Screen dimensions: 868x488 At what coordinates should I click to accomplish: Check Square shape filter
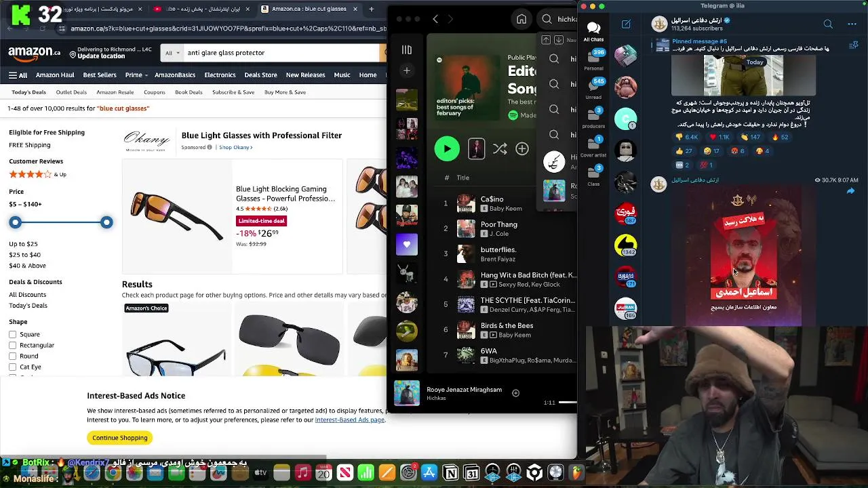(13, 334)
